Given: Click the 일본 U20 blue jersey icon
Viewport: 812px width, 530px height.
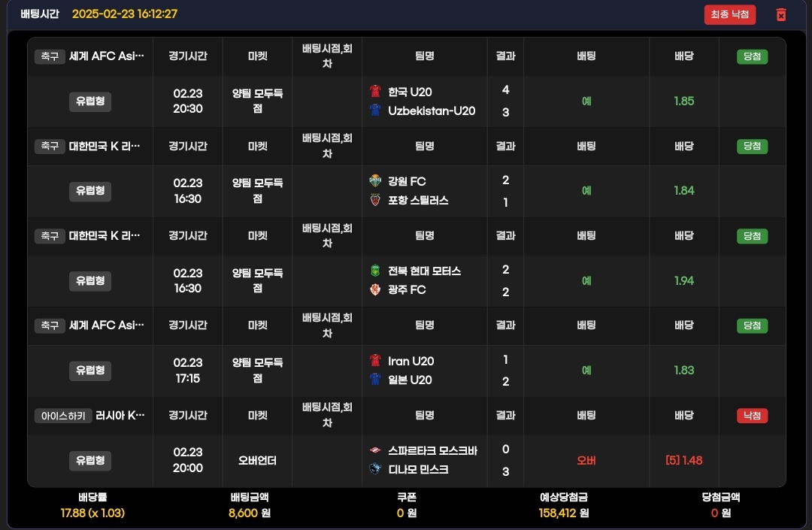Looking at the screenshot, I should point(375,380).
